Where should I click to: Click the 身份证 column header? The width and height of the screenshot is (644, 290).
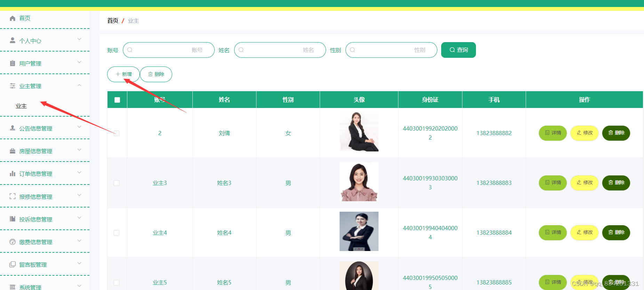pos(430,100)
